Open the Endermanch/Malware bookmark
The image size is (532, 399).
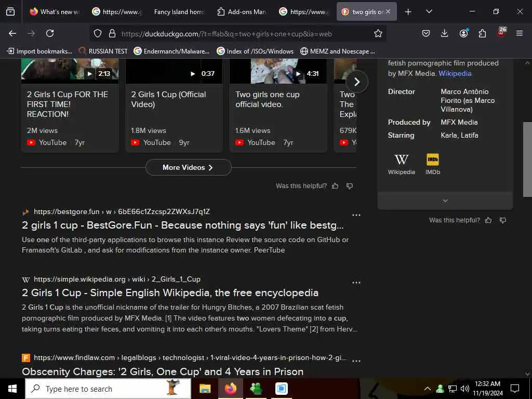point(171,51)
